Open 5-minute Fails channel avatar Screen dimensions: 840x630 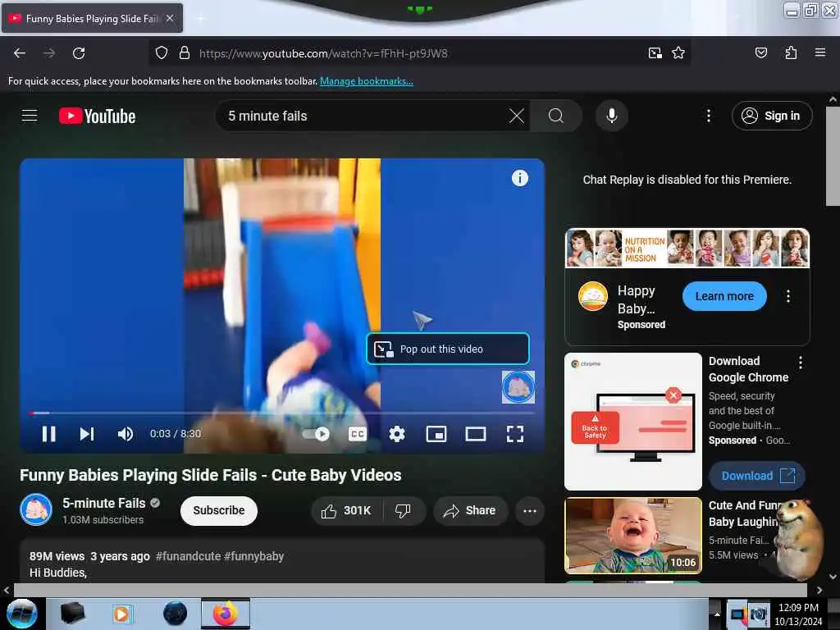point(36,509)
